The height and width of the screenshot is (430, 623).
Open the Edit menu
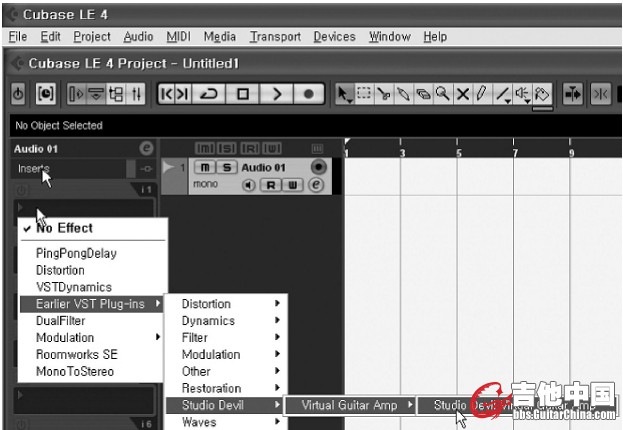pos(50,37)
